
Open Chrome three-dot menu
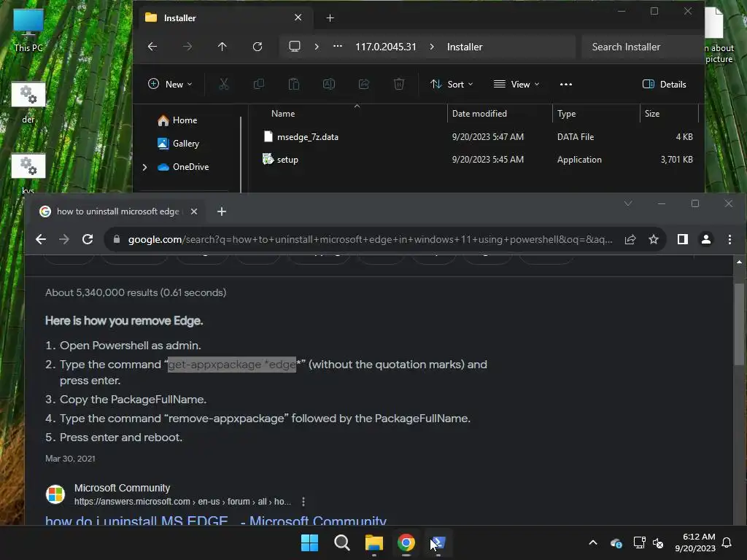729,239
